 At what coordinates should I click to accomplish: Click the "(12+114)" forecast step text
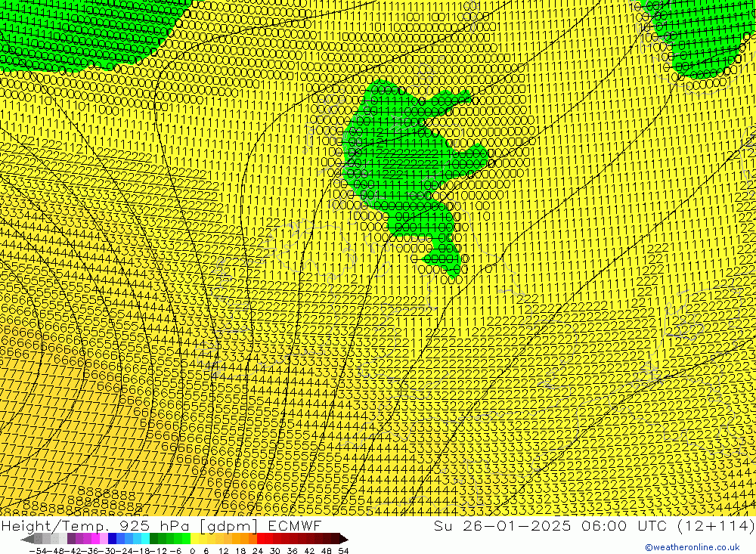coord(716,526)
